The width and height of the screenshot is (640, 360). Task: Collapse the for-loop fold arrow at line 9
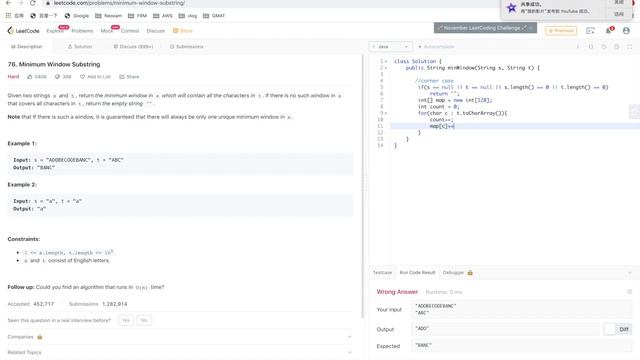click(386, 113)
